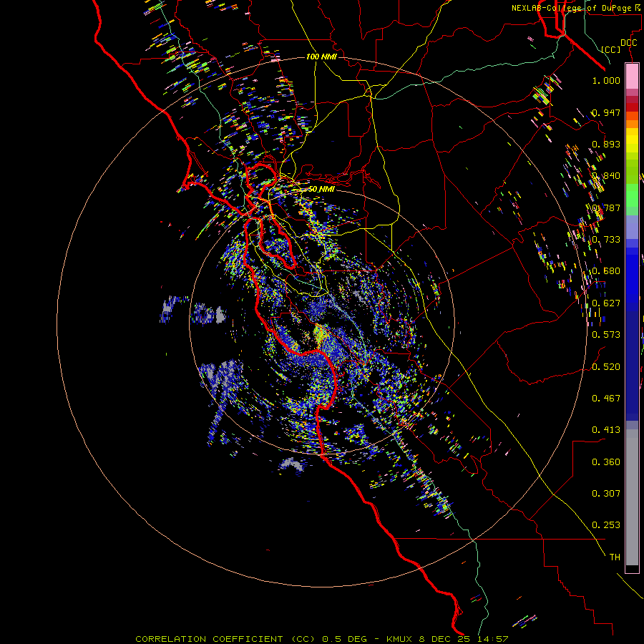
Task: Select the 0.947 scale value
Action: [x=606, y=112]
